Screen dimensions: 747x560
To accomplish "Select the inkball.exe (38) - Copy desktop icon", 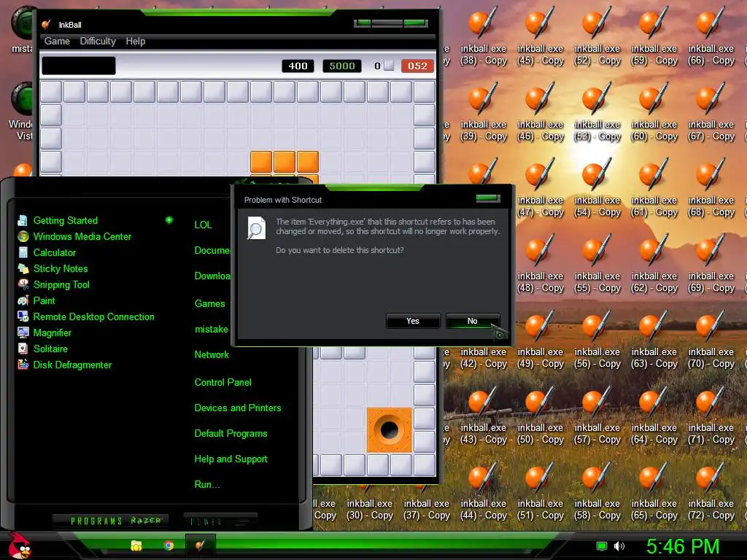I will point(483,37).
